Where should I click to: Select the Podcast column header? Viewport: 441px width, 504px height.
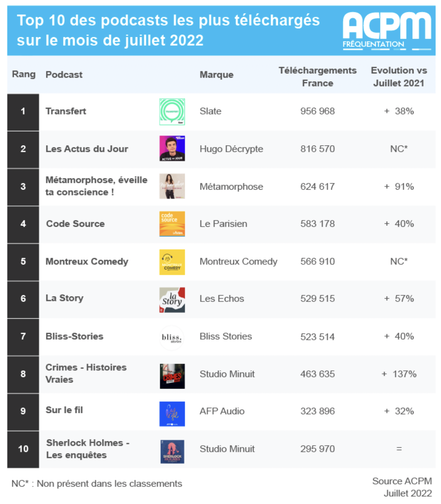tap(64, 75)
